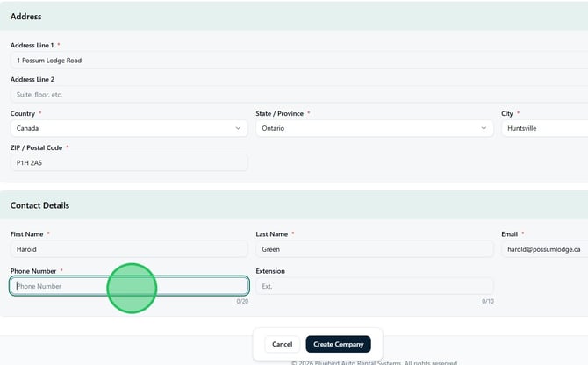Viewport: 588px width, 365px height.
Task: Click the Address Line 2 field
Action: click(x=299, y=95)
